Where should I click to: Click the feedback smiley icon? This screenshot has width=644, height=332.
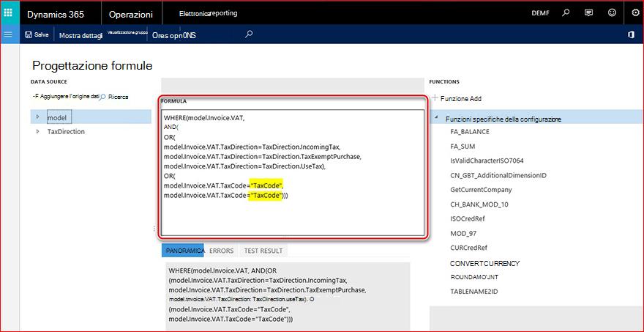612,12
